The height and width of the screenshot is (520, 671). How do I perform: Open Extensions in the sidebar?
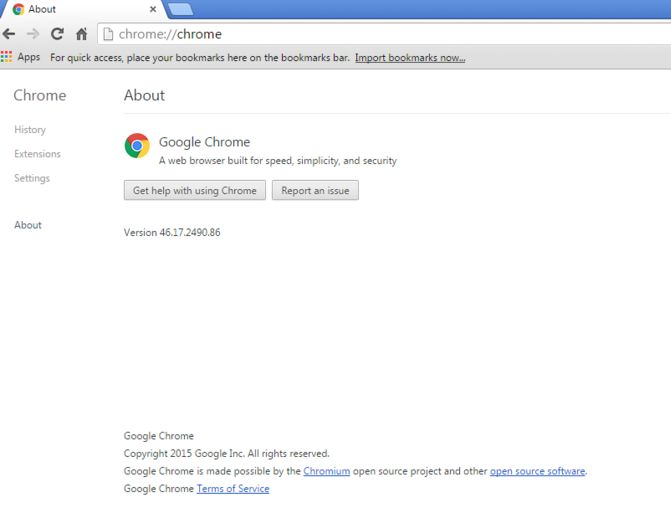pyautogui.click(x=37, y=154)
